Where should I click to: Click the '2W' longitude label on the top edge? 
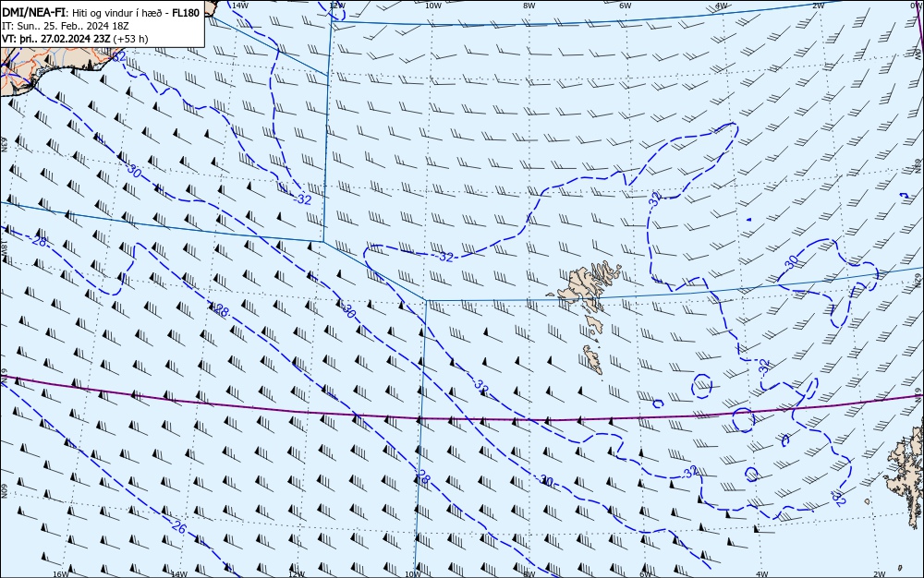pyautogui.click(x=819, y=6)
